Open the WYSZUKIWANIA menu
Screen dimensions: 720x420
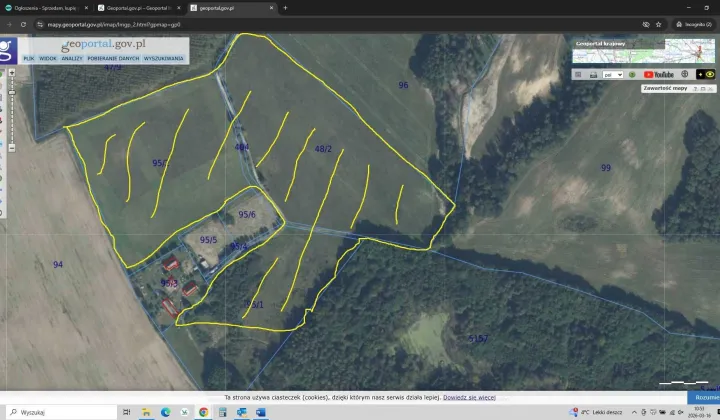(164, 58)
